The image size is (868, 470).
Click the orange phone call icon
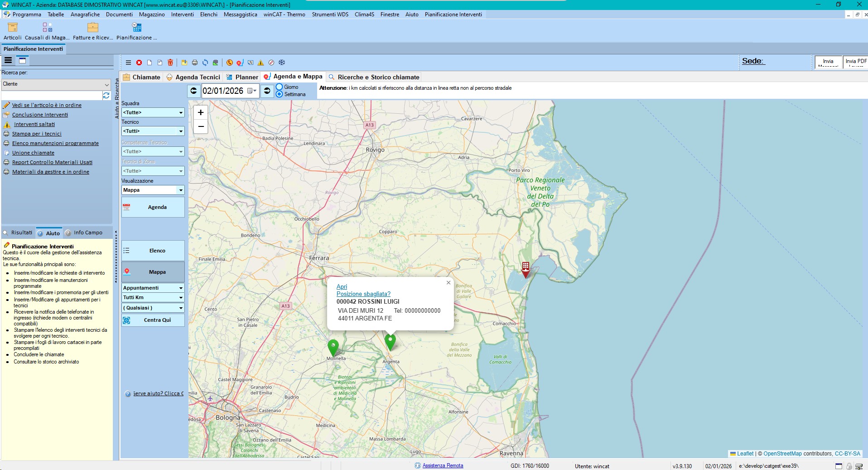click(230, 63)
